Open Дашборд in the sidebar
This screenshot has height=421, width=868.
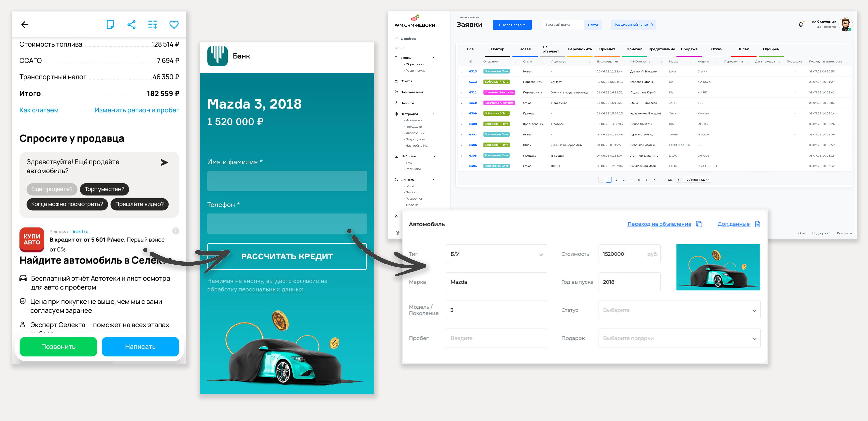(408, 39)
